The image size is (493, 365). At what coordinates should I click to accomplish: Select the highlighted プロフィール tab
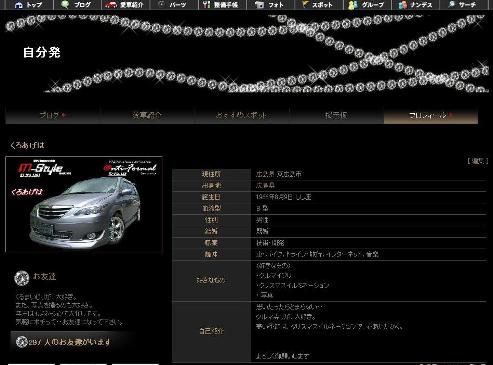[x=431, y=116]
